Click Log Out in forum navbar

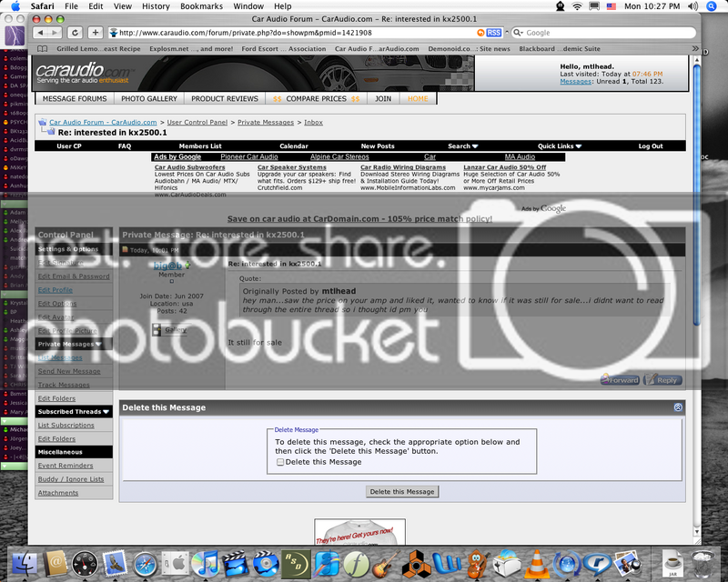[651, 145]
